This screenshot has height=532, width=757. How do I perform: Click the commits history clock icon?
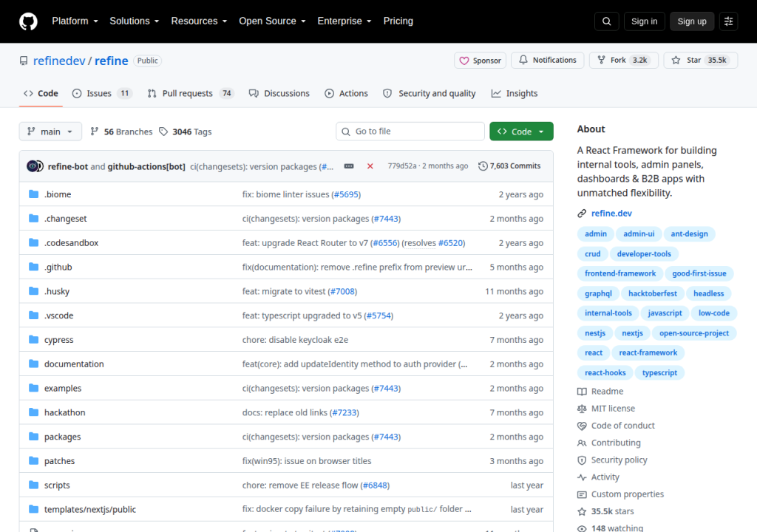click(x=483, y=166)
